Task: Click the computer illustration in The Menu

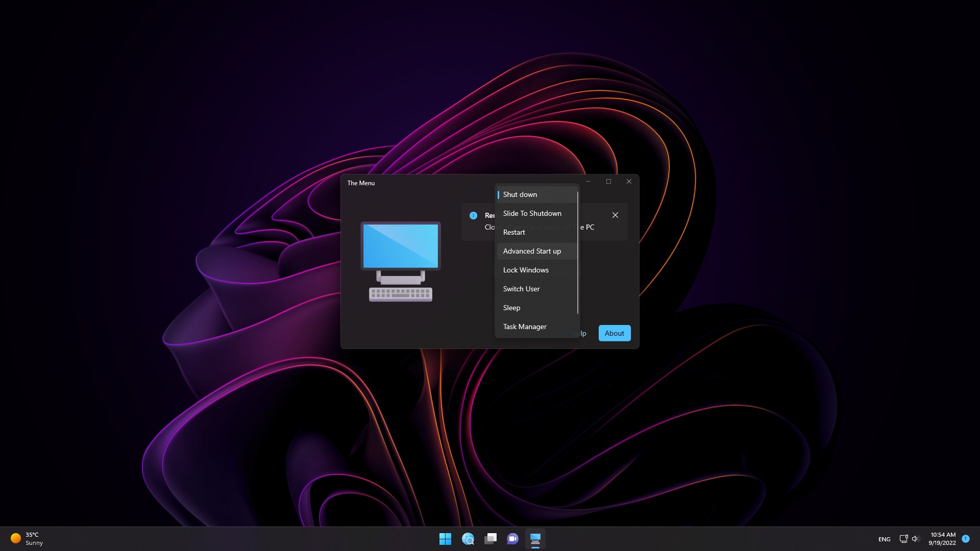Action: (x=401, y=262)
